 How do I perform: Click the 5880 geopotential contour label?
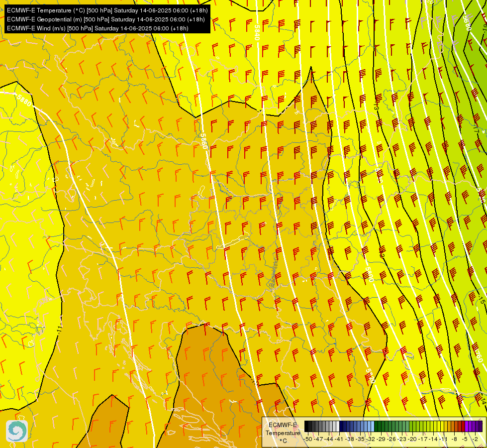(24, 100)
